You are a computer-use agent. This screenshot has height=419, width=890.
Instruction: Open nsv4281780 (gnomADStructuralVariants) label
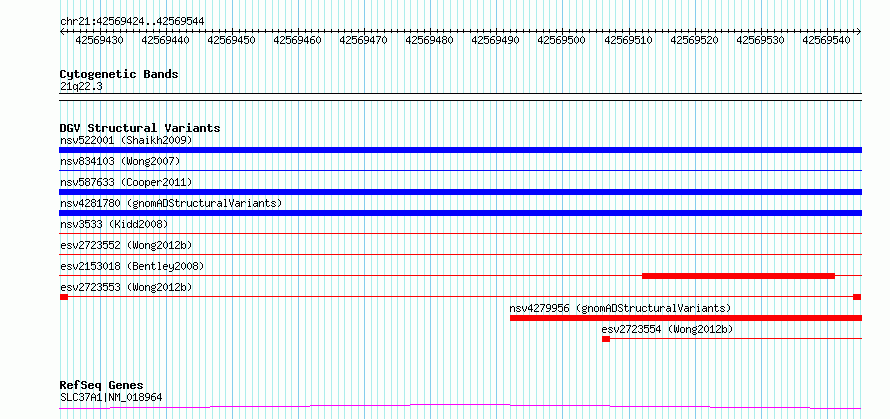(x=171, y=203)
